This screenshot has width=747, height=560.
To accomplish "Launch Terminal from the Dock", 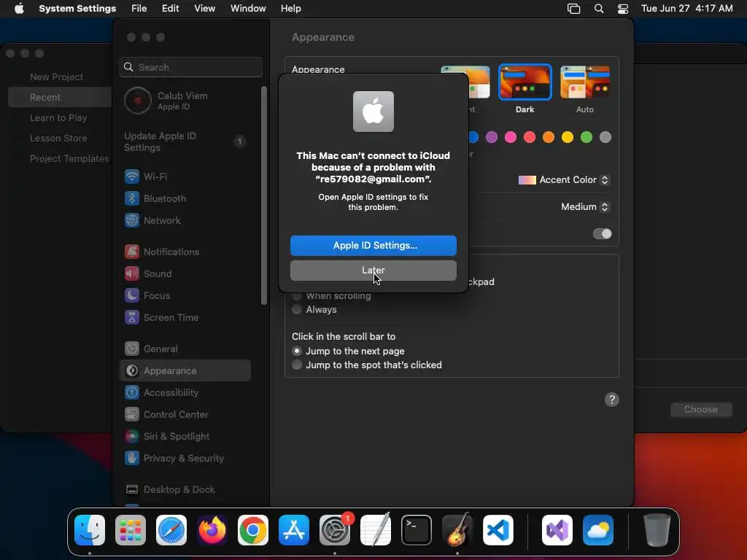I will pyautogui.click(x=417, y=530).
